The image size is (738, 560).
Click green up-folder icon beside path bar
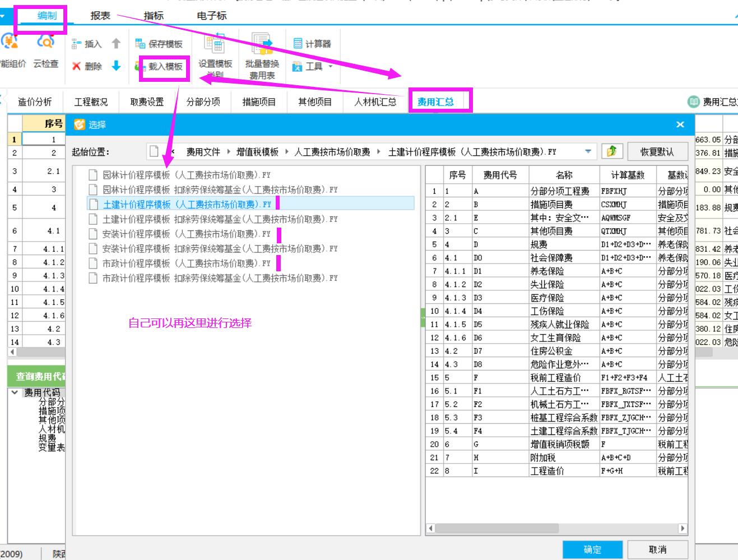point(612,151)
